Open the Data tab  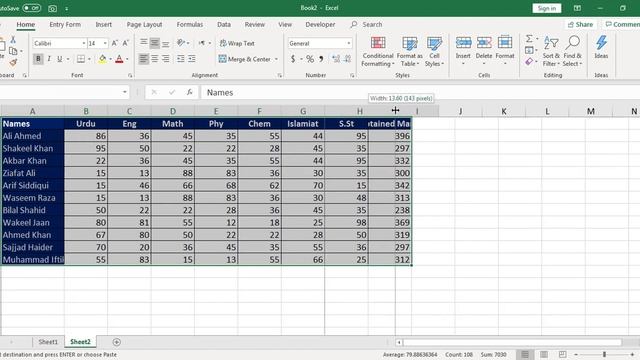click(224, 24)
